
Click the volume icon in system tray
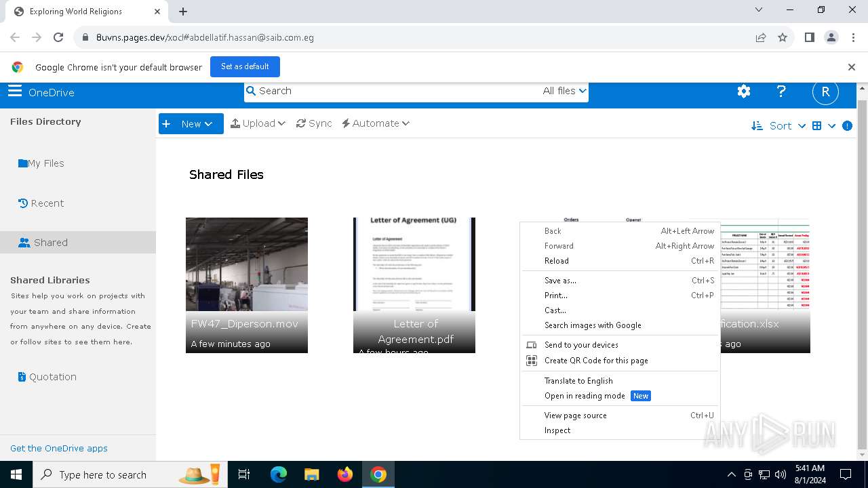[781, 474]
